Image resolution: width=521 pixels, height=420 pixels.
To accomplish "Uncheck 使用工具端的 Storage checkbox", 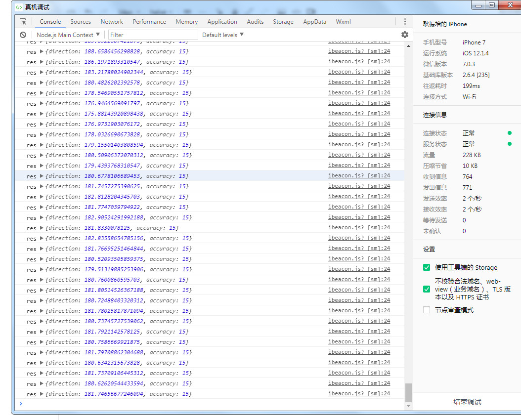I will click(427, 267).
